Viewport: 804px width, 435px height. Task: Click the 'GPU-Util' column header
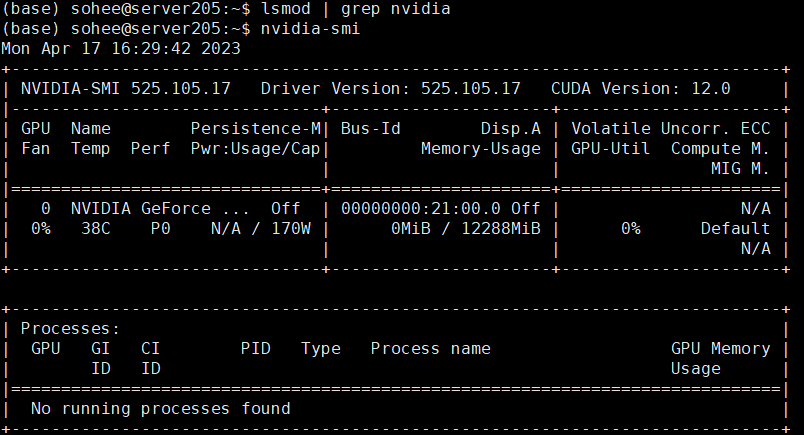pyautogui.click(x=611, y=149)
